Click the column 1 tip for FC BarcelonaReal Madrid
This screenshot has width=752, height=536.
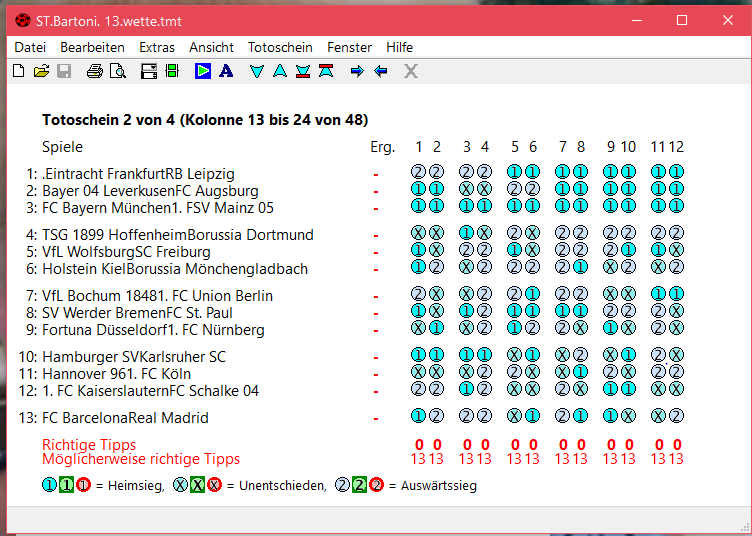click(x=418, y=416)
